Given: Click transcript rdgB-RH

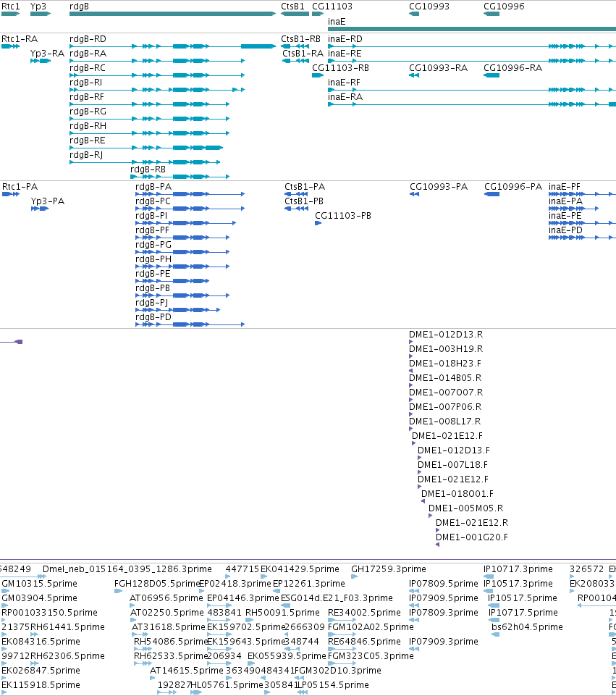Looking at the screenshot, I should click(149, 133).
